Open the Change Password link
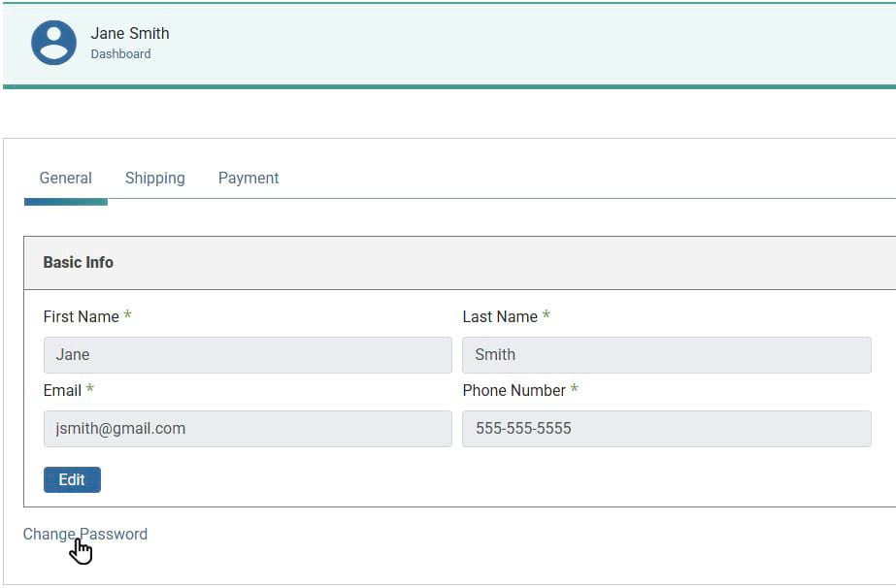 pos(84,534)
